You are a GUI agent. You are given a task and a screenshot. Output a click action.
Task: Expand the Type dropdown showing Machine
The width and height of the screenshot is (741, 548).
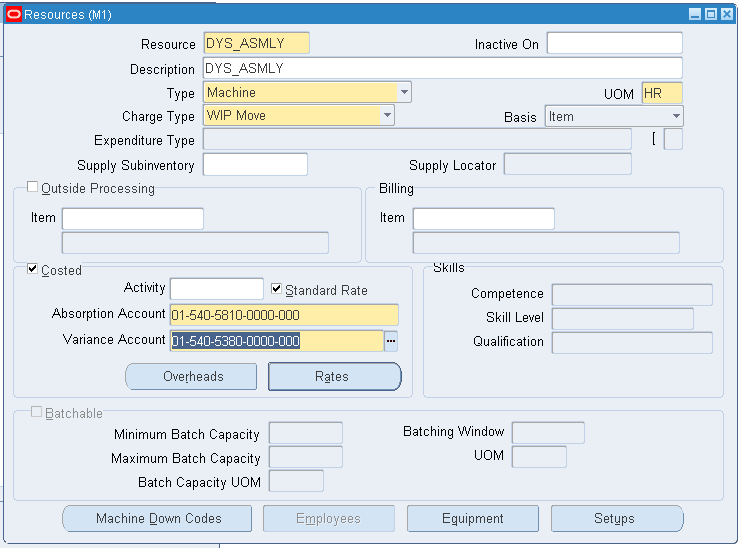(404, 92)
